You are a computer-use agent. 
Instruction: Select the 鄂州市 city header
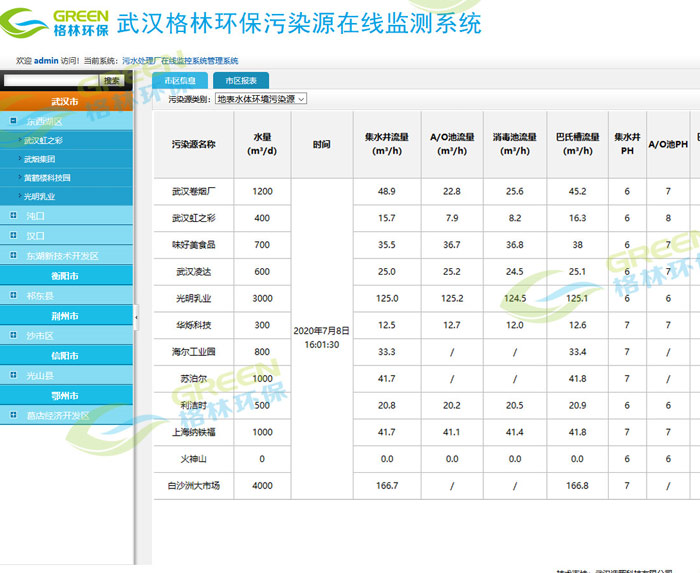[66, 396]
